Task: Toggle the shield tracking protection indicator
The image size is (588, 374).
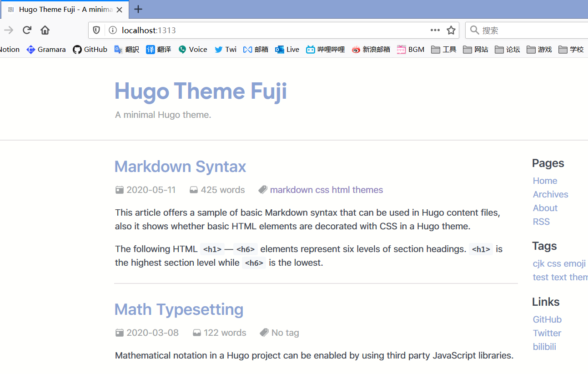Action: (96, 30)
